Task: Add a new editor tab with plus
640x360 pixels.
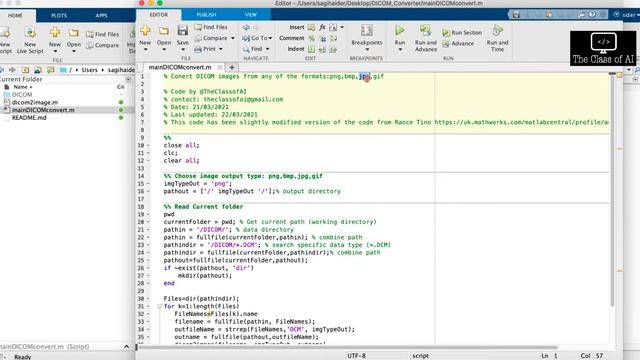Action: tap(231, 67)
